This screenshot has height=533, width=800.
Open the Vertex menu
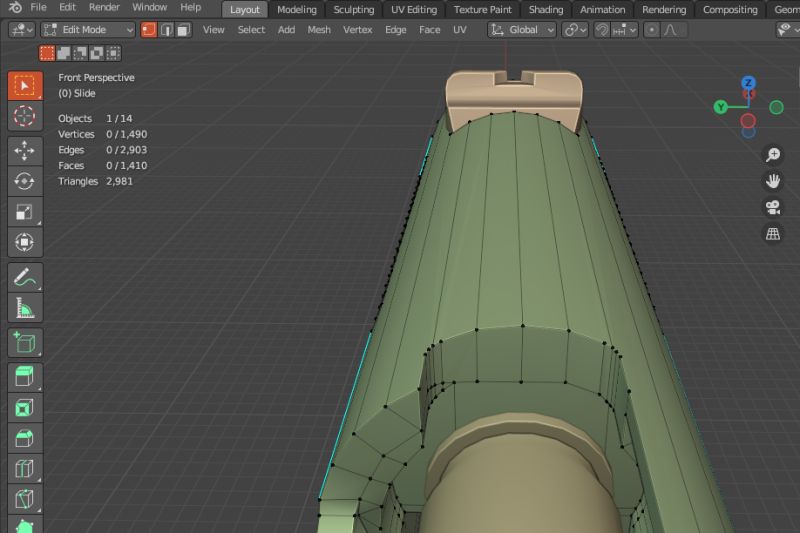pyautogui.click(x=358, y=30)
